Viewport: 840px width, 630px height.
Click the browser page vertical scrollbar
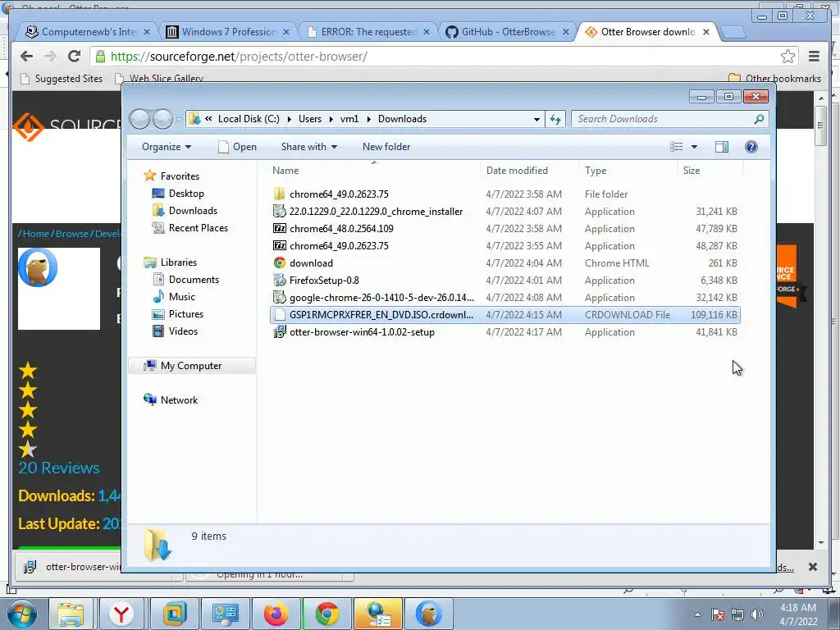[x=820, y=127]
